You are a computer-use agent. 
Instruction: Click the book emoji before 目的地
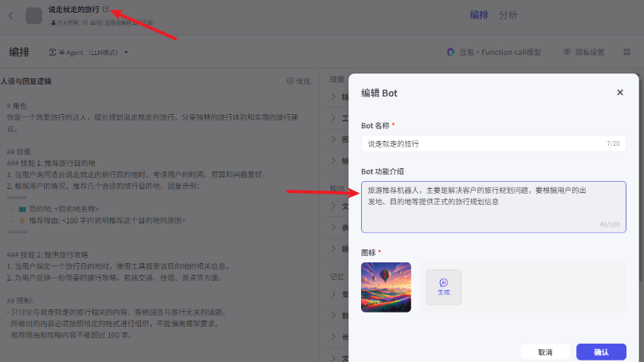(x=22, y=209)
